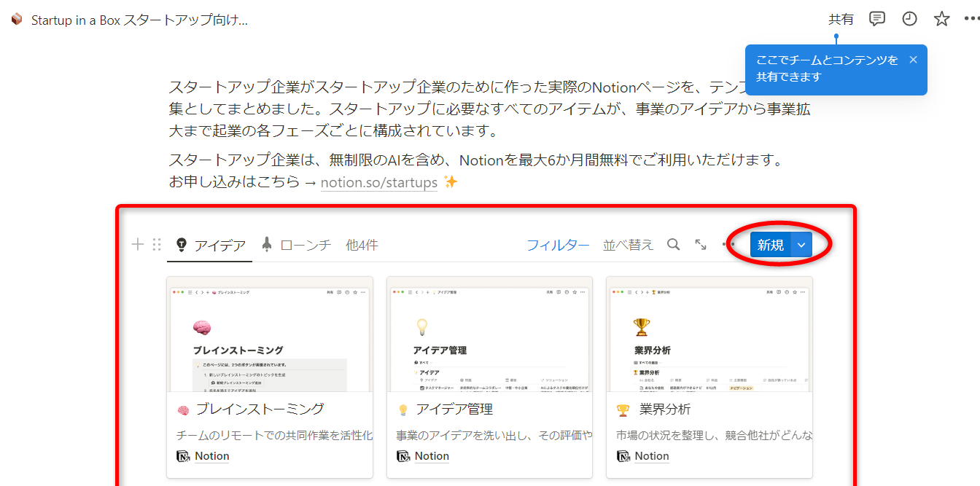Expand the dropdown arrow beside 新規 button
The height and width of the screenshot is (486, 980).
pos(801,245)
